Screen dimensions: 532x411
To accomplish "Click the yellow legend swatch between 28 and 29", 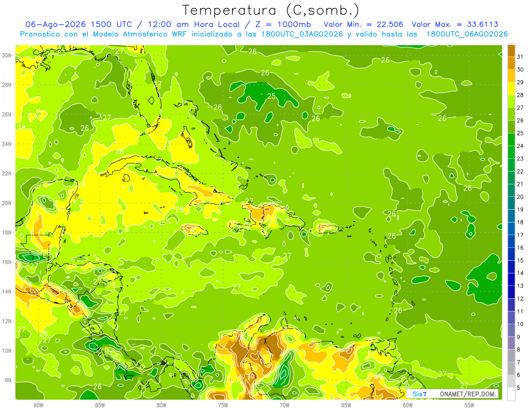I will coord(511,89).
